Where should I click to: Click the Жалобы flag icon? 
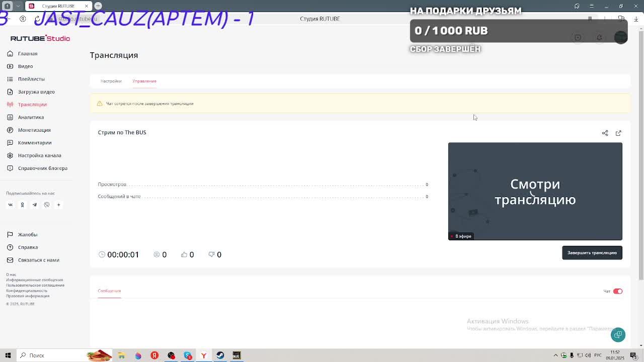point(10,235)
